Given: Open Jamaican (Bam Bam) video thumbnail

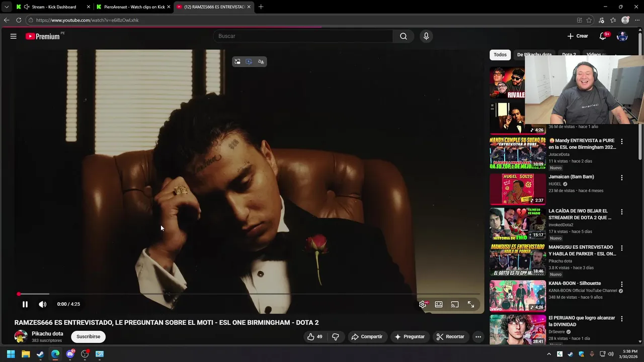Looking at the screenshot, I should pos(518,189).
